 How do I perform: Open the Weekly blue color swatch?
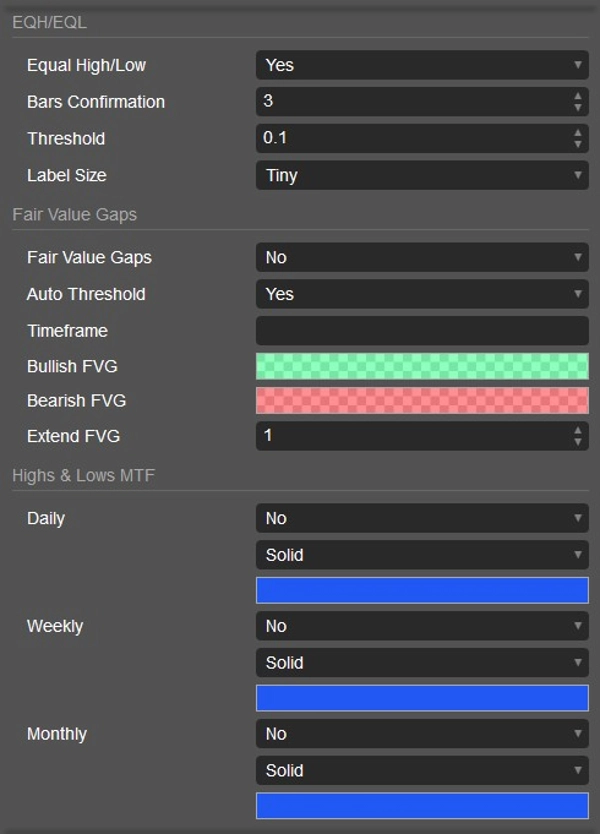(422, 698)
